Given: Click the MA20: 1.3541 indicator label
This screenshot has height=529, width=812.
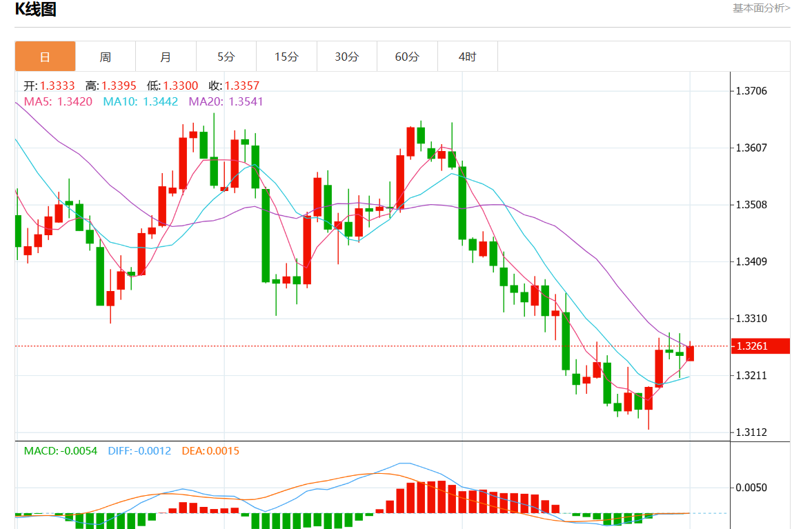Looking at the screenshot, I should [226, 101].
